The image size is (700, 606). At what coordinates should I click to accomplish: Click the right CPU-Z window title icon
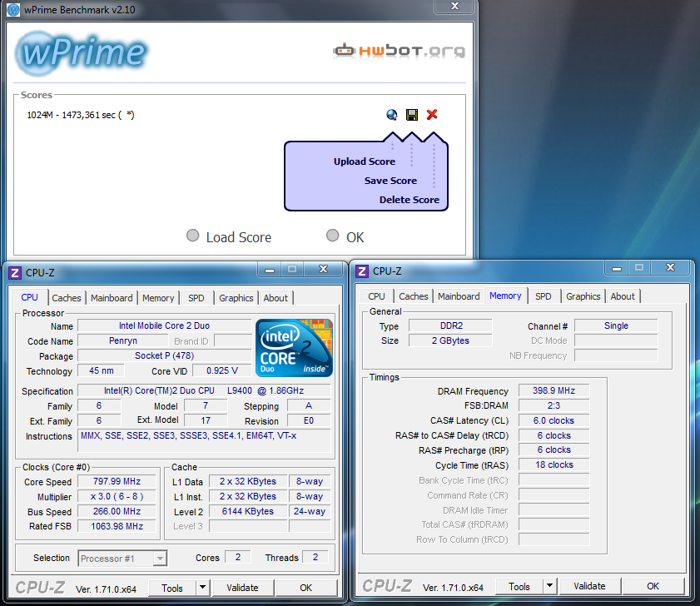tap(362, 271)
